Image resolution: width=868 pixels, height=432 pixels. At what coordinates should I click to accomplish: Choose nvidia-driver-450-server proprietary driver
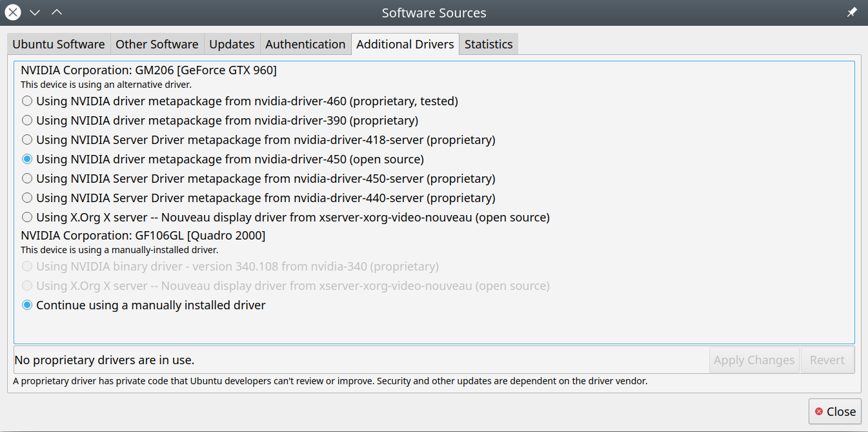point(27,178)
